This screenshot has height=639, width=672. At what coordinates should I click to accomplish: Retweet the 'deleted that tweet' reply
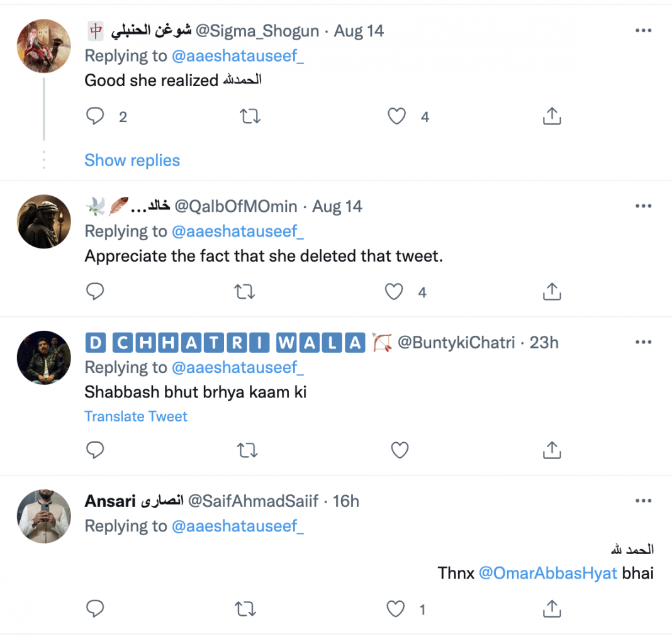[x=246, y=292]
